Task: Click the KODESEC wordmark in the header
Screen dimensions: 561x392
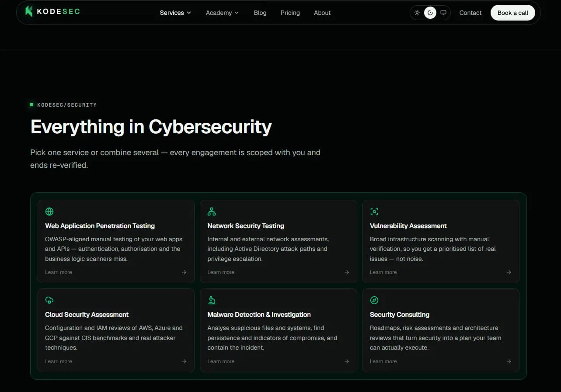Action: [x=59, y=11]
